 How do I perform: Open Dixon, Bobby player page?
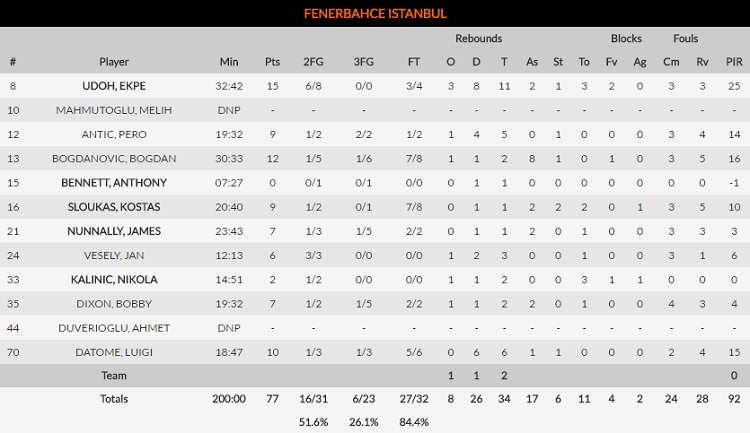coord(114,303)
